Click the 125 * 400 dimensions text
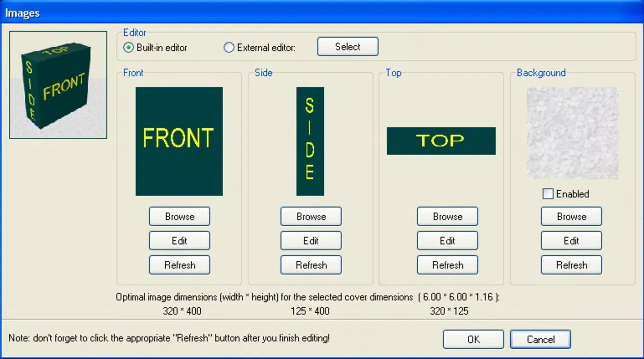Image resolution: width=644 pixels, height=359 pixels. (x=310, y=311)
